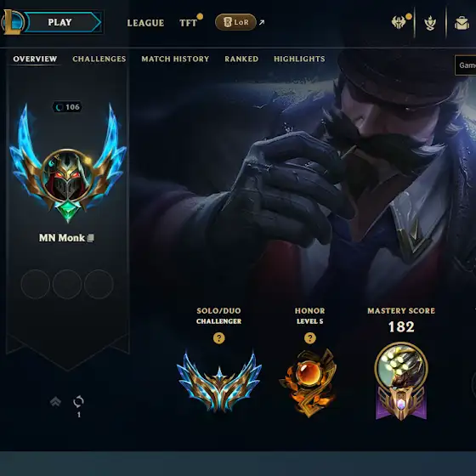Switch to the Match History tab
476x476 pixels.
pyautogui.click(x=175, y=59)
